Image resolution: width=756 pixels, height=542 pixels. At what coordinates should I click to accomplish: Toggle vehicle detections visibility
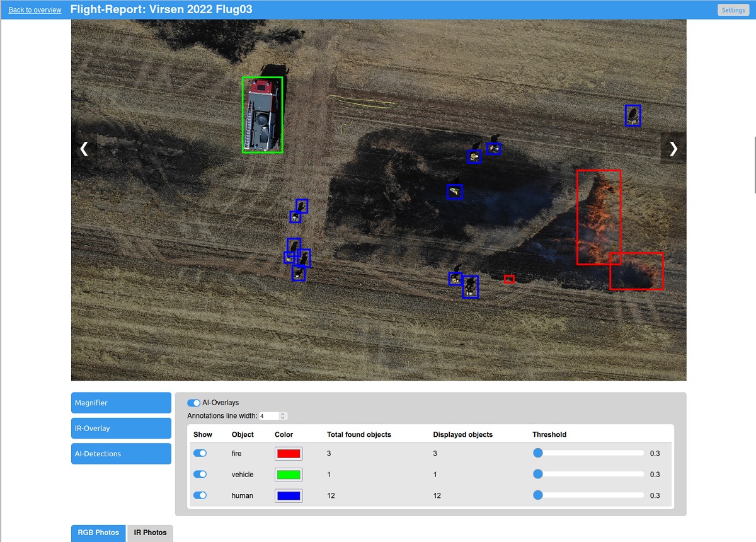(x=200, y=475)
